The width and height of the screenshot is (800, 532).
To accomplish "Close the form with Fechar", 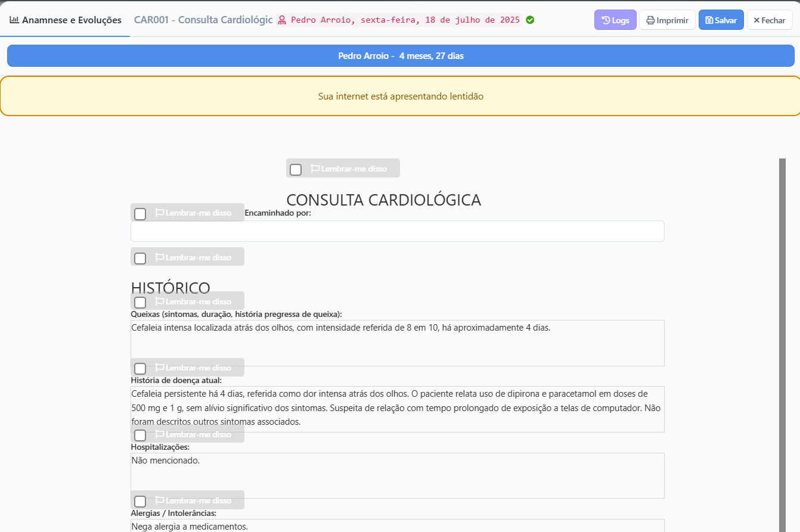I will [x=770, y=20].
